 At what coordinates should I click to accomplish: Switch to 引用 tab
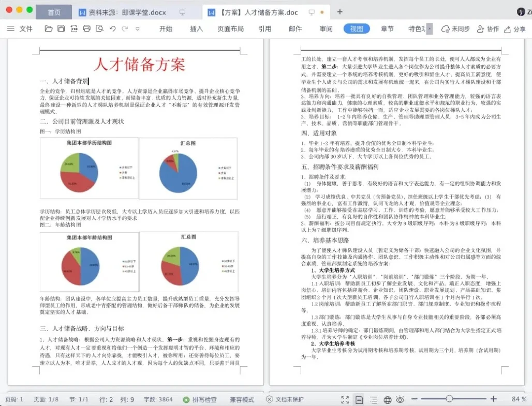point(264,29)
